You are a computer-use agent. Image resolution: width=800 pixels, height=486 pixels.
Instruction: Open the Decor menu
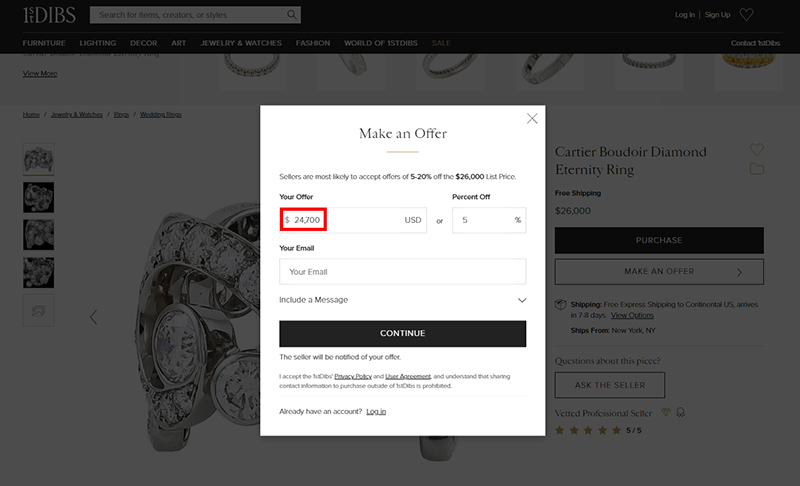143,43
